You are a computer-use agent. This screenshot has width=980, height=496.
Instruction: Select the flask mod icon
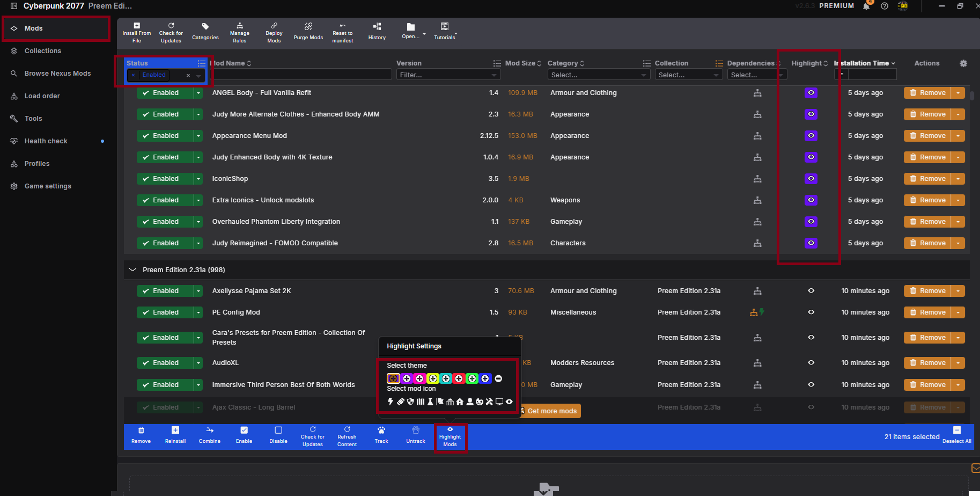point(430,402)
